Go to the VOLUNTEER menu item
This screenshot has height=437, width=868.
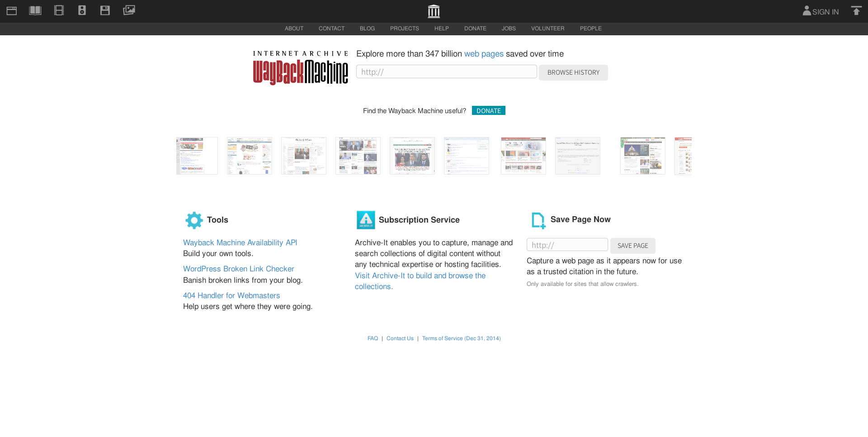pos(547,28)
